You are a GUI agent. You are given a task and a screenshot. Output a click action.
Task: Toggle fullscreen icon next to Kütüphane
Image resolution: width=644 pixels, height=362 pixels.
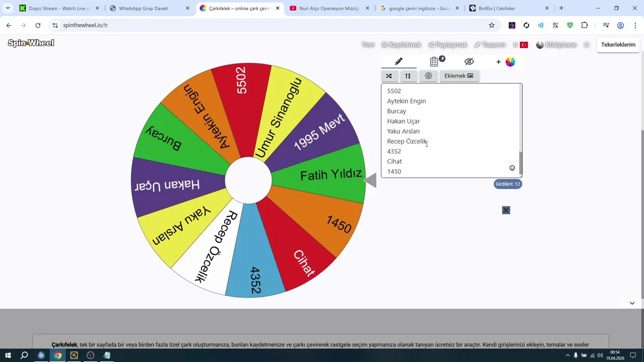[x=587, y=45]
